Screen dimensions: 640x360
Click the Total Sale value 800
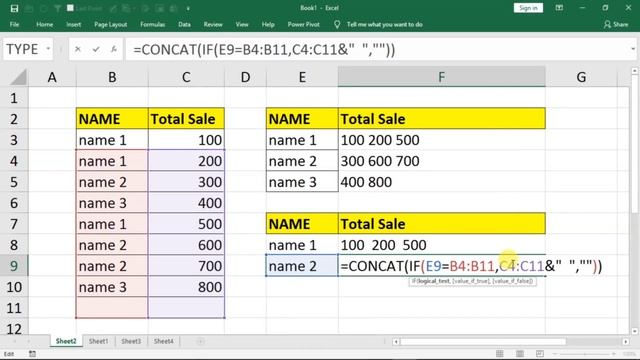click(x=186, y=287)
